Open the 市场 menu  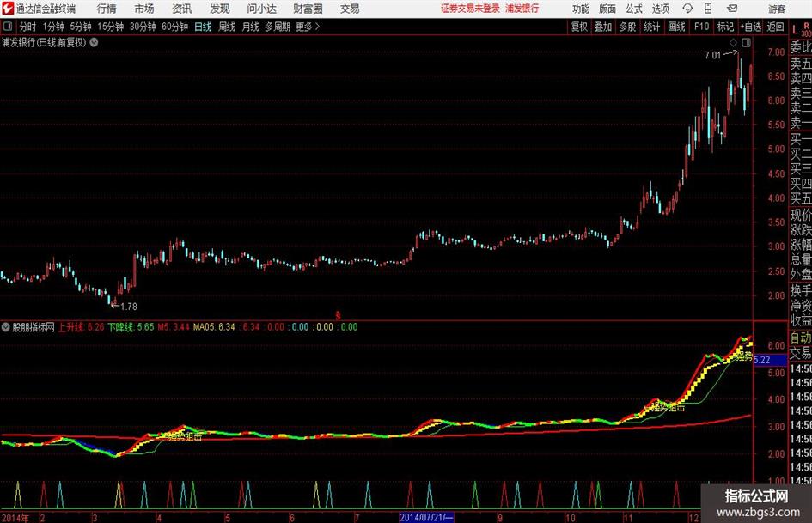(144, 9)
